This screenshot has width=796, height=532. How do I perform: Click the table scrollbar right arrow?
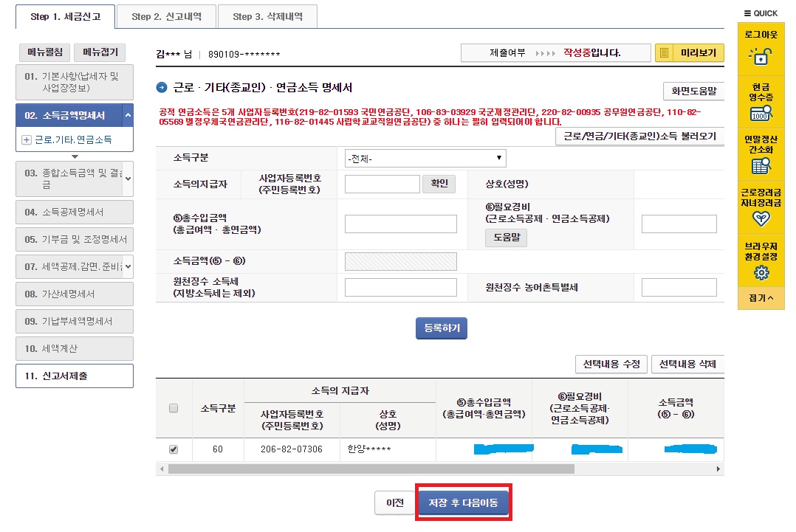coord(718,469)
